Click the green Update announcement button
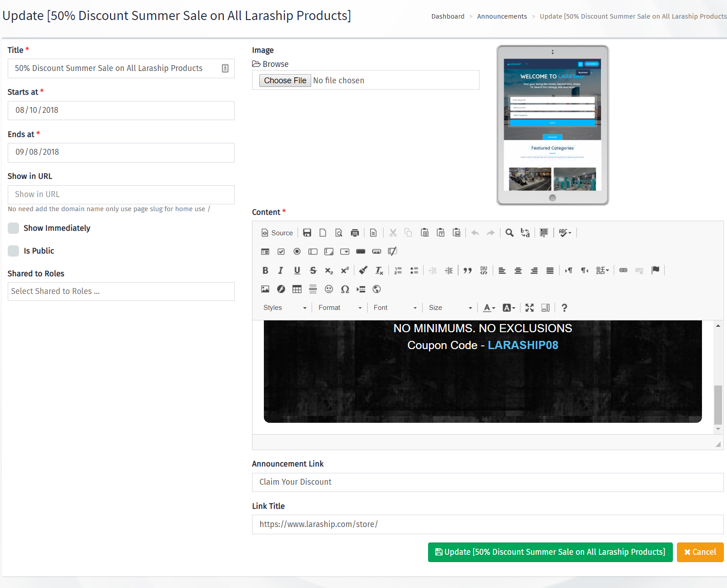 click(x=550, y=552)
